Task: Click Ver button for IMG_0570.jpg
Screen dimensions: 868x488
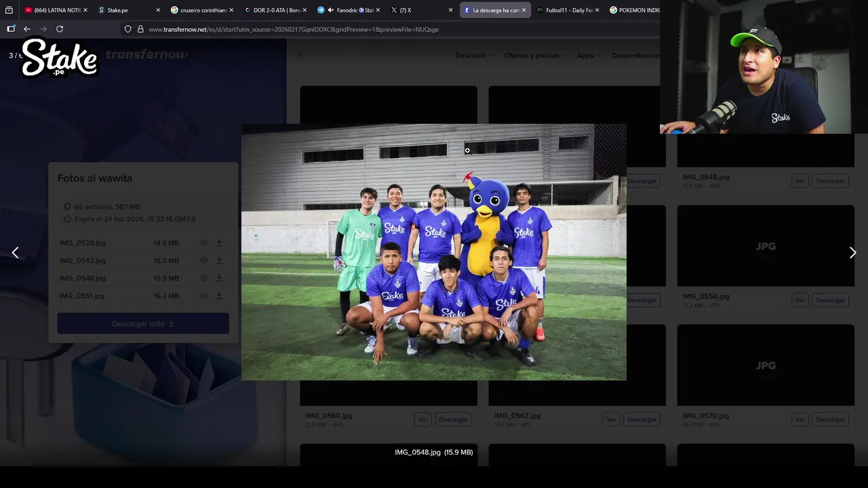Action: tap(800, 420)
